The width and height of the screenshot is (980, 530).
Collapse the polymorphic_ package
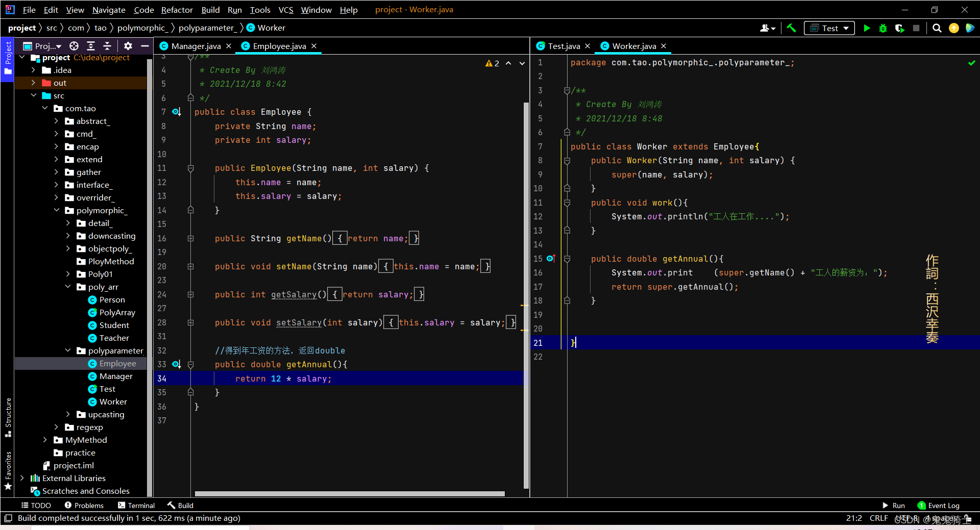[x=57, y=210]
